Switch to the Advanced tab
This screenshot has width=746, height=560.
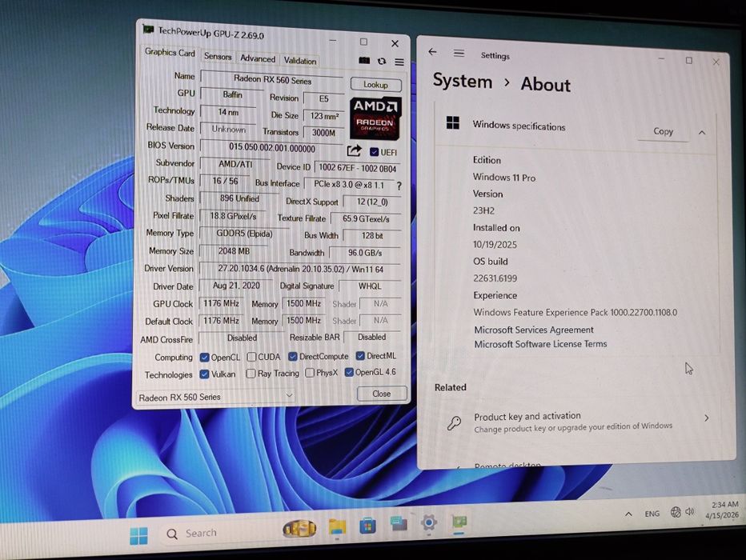[258, 58]
